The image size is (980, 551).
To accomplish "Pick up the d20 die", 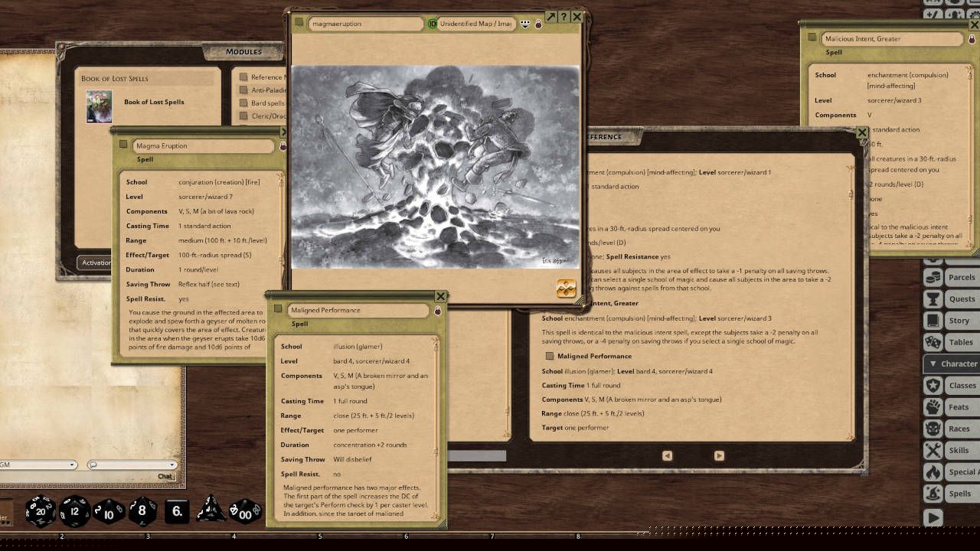I will [41, 511].
